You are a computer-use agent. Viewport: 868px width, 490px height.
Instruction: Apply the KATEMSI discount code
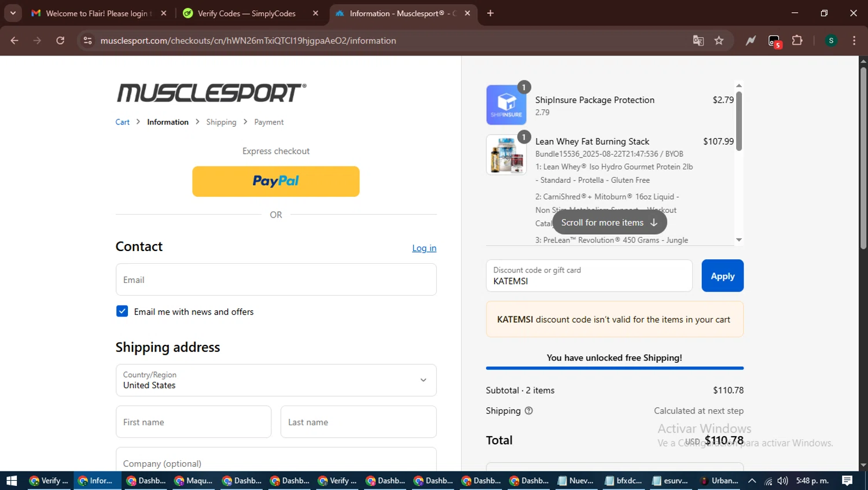723,275
